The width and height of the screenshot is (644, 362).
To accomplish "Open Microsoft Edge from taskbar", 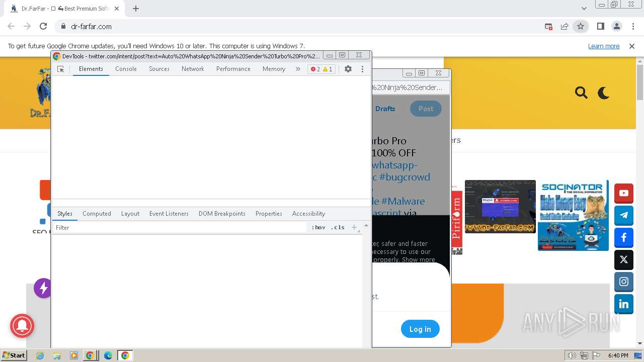I will (x=108, y=355).
